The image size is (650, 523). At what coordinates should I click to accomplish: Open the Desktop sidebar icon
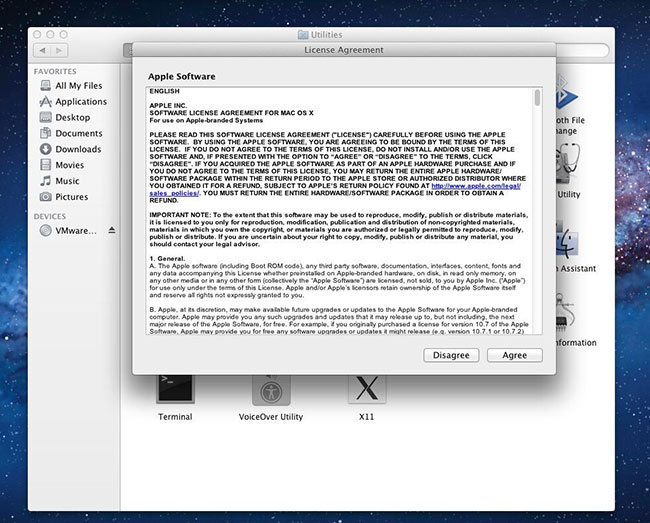pos(45,117)
